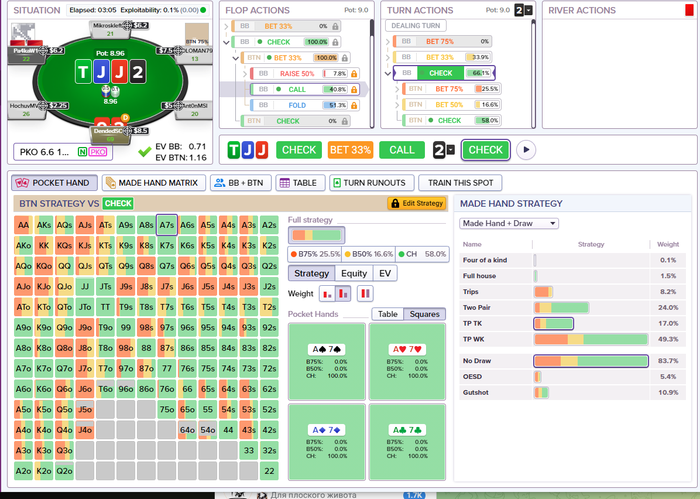This screenshot has height=499, width=700.
Task: Click Edit Strategy button
Action: pos(417,204)
